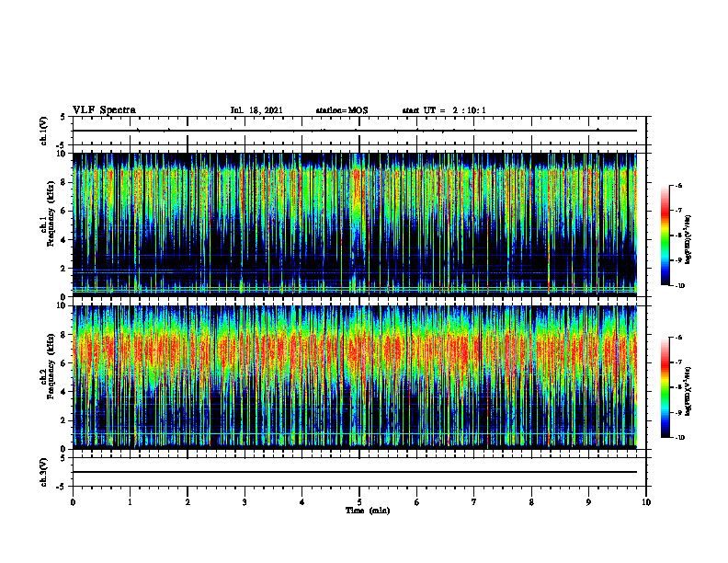Click the ch.2 frequency spectrogram panel
Image resolution: width=728 pixels, height=563 pixels.
click(355, 377)
